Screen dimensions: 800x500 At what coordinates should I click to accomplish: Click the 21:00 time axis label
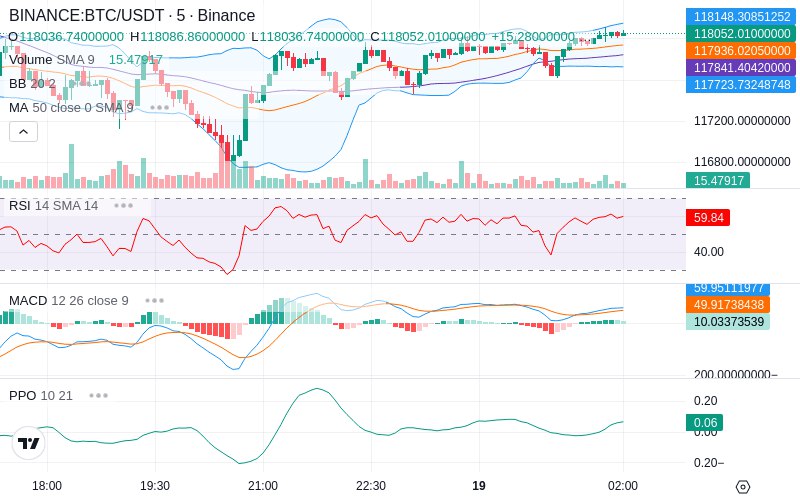(263, 486)
